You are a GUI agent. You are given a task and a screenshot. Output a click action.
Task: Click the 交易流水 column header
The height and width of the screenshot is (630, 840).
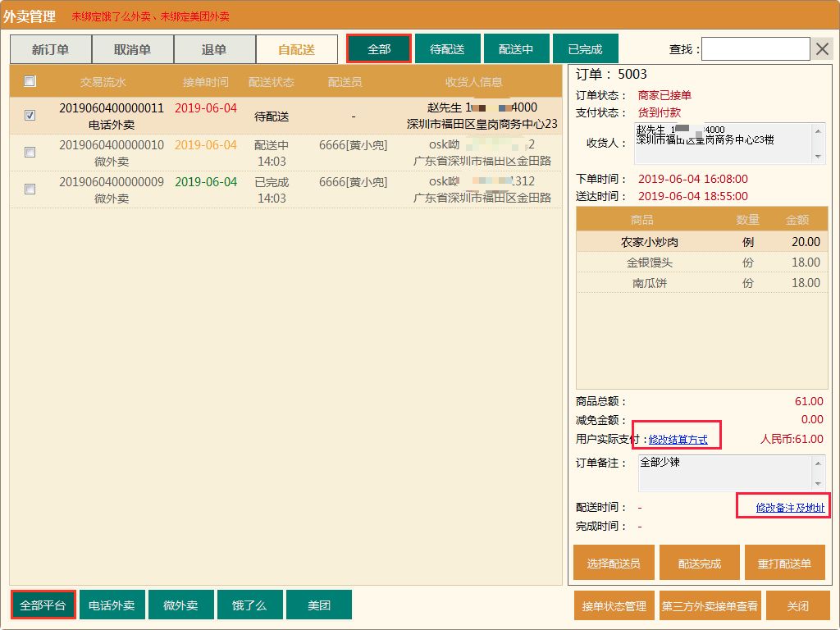pos(103,82)
